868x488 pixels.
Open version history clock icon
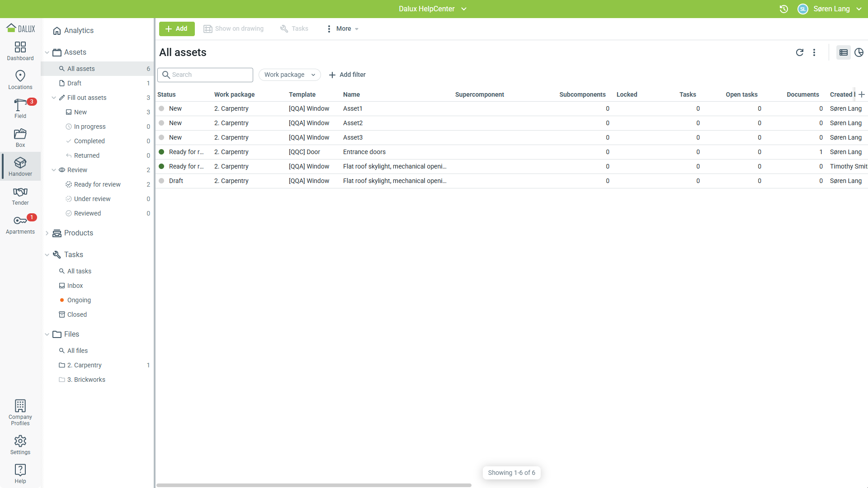[784, 9]
